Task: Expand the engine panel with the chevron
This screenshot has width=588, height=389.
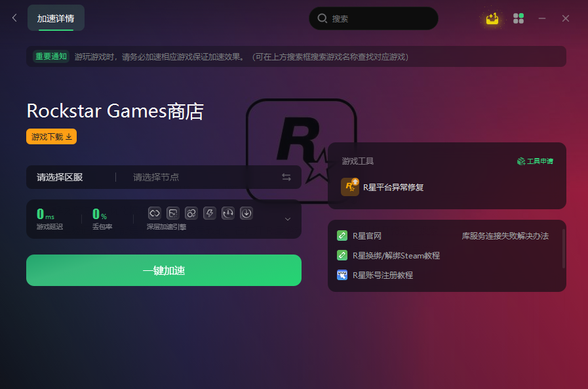Action: pyautogui.click(x=288, y=219)
